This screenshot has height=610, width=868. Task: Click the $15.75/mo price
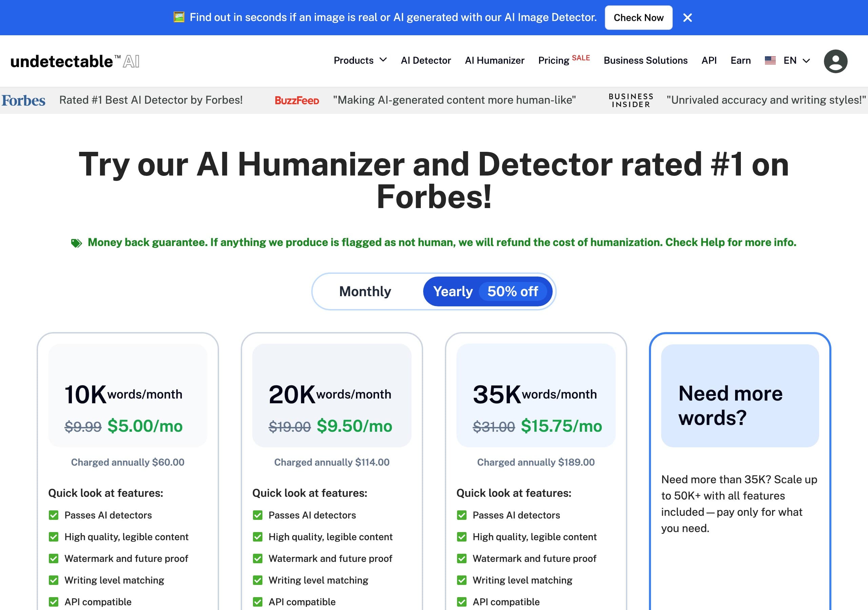tap(561, 426)
